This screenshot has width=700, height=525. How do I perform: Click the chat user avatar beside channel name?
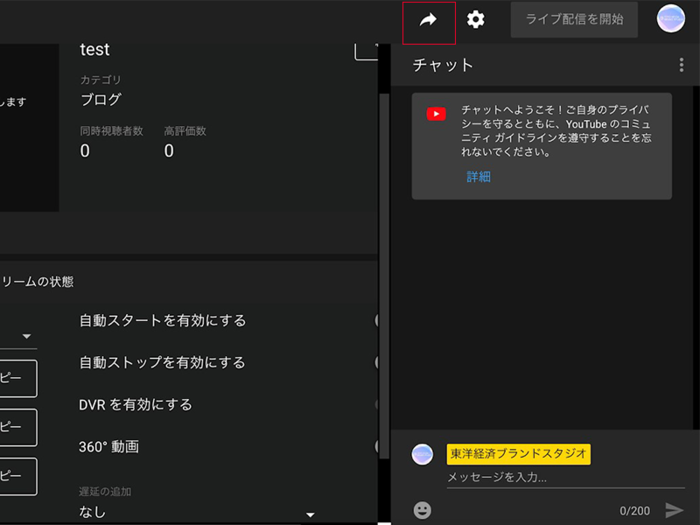[423, 454]
